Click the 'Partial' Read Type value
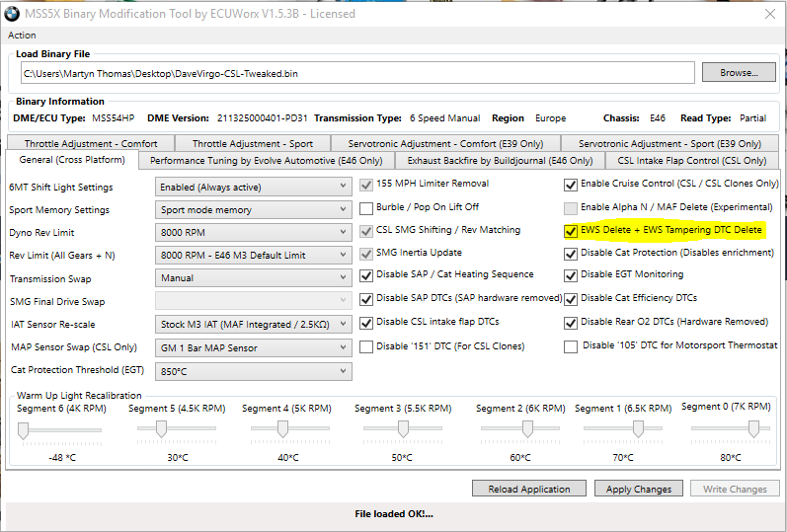787x532 pixels. click(752, 118)
